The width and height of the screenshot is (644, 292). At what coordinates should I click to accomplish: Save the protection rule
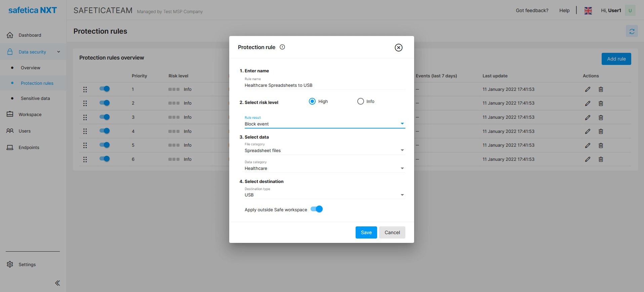(x=366, y=232)
